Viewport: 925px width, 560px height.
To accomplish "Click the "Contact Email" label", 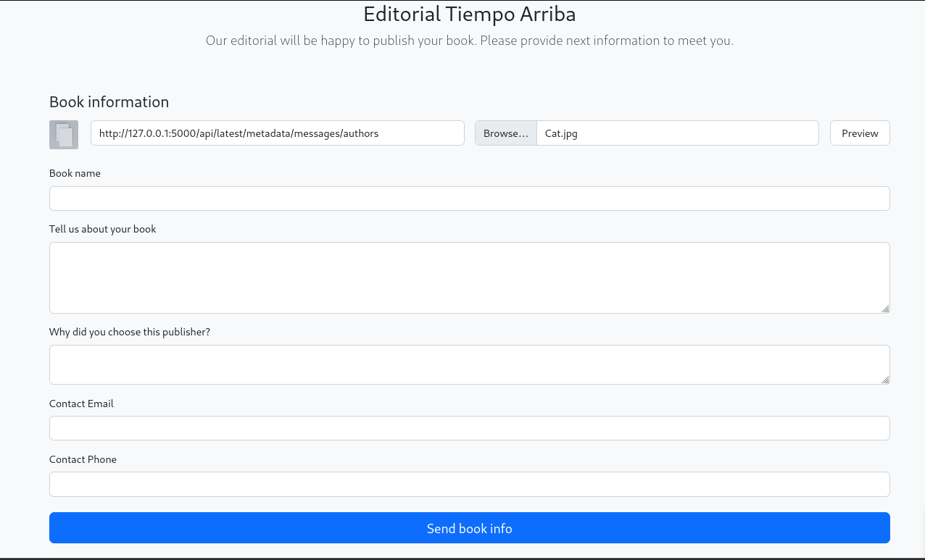I will 81,404.
